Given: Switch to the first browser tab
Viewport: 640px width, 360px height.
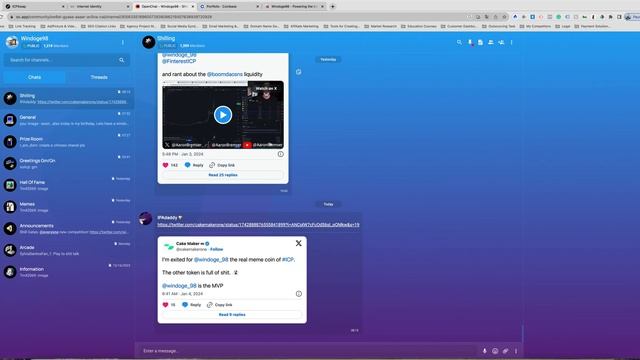Looking at the screenshot, I should 34,7.
